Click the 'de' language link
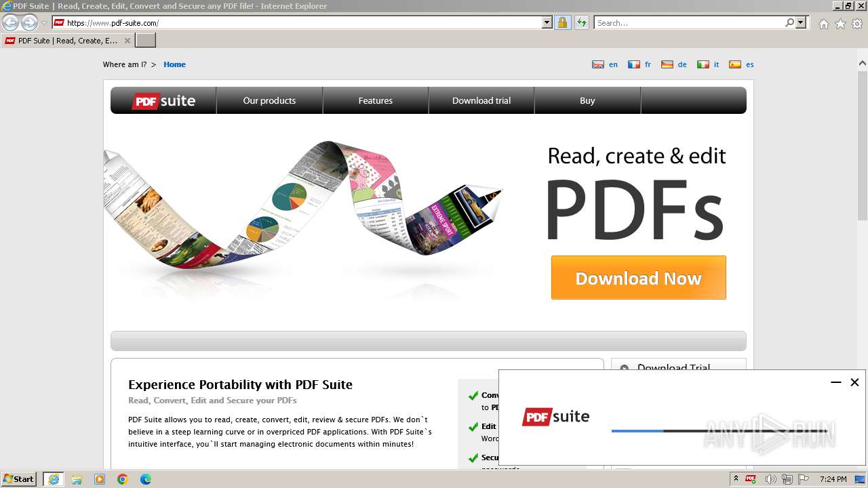 click(x=682, y=64)
